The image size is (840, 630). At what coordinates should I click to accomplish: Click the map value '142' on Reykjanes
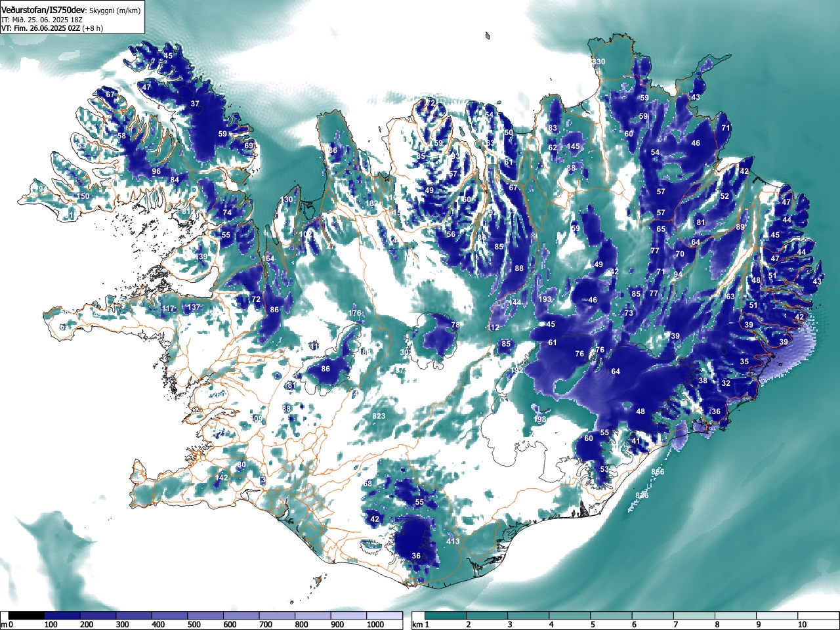[222, 478]
